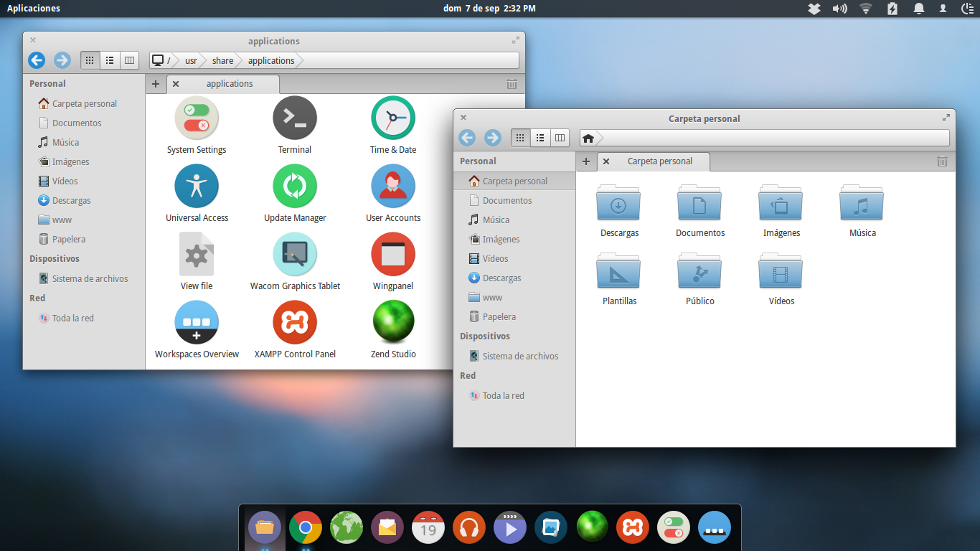Image resolution: width=980 pixels, height=551 pixels.
Task: Open the date and time panel indicator
Action: click(x=489, y=9)
